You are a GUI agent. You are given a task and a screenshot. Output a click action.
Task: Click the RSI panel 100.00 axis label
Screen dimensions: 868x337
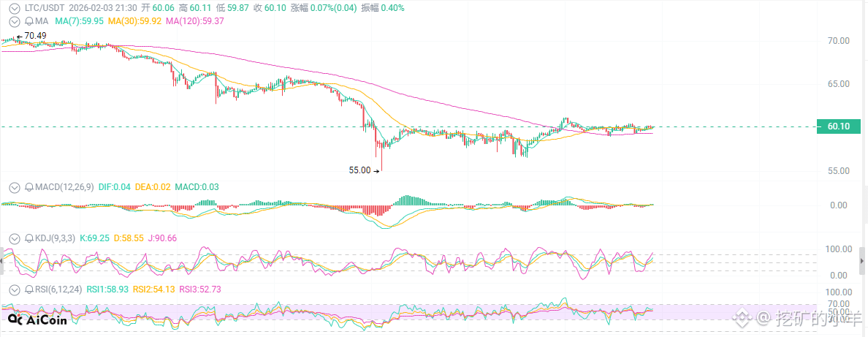coord(838,292)
